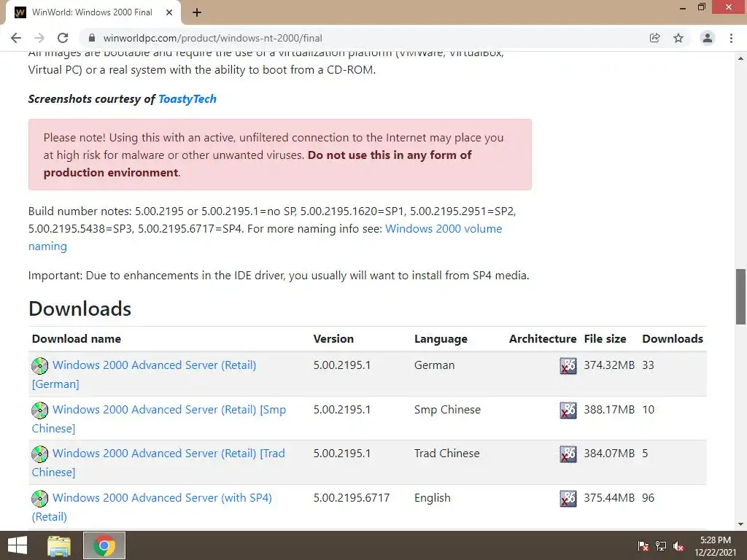Bookmark this page with the star icon

678,38
